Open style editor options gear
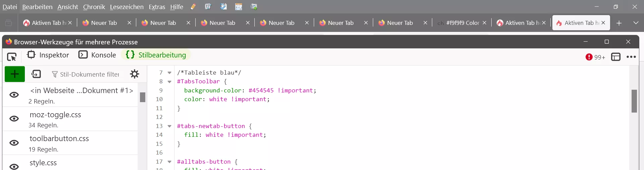This screenshot has height=170, width=644. 135,74
